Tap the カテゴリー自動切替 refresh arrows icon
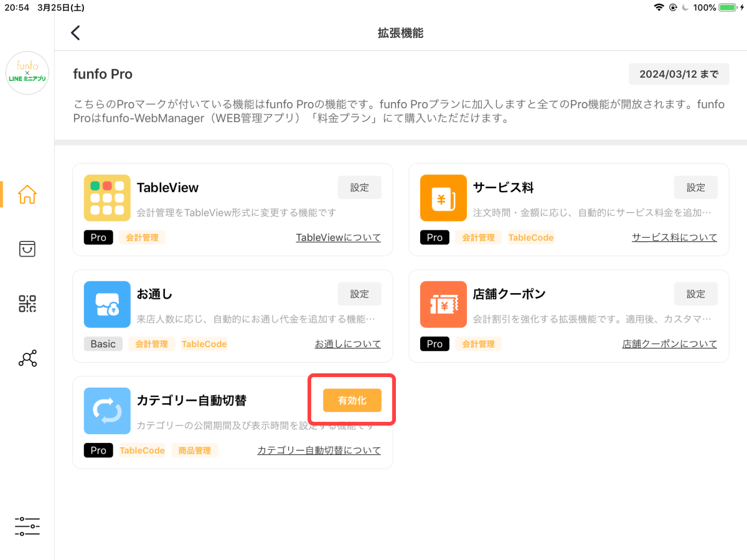The width and height of the screenshot is (747, 560). (107, 411)
